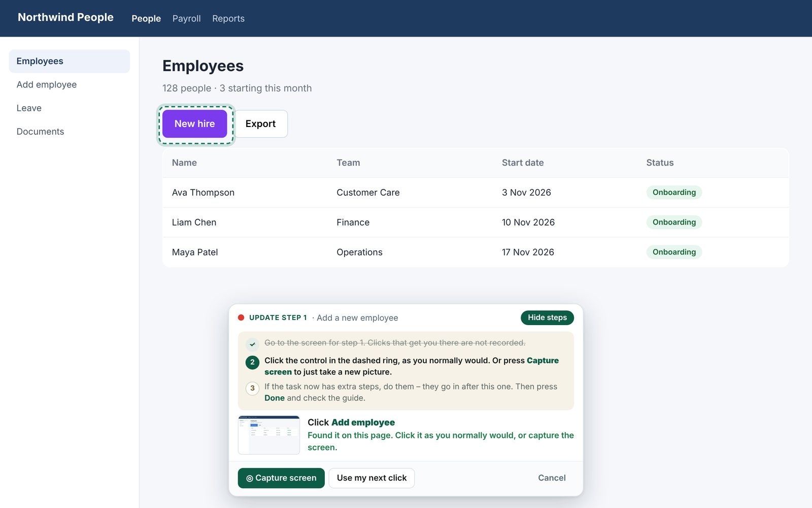This screenshot has height=508, width=812.
Task: Click Liam Chen's Onboarding status badge
Action: coord(674,223)
